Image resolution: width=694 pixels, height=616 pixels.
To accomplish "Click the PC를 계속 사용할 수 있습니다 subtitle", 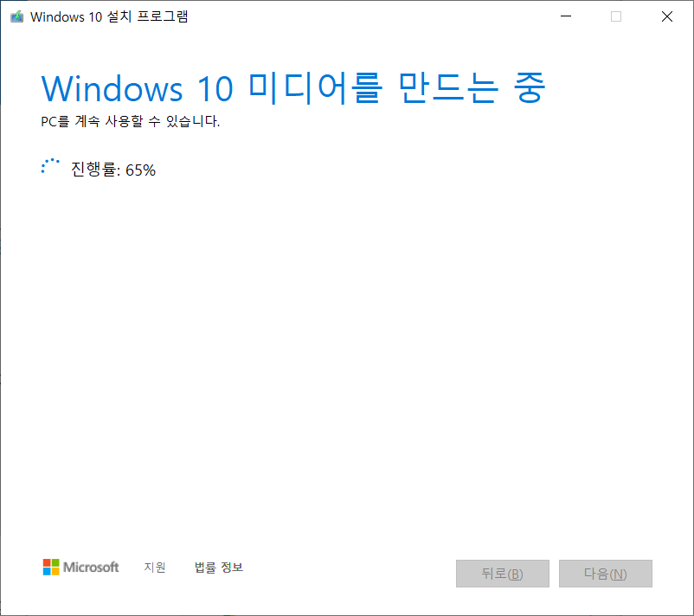I will pos(115,121).
